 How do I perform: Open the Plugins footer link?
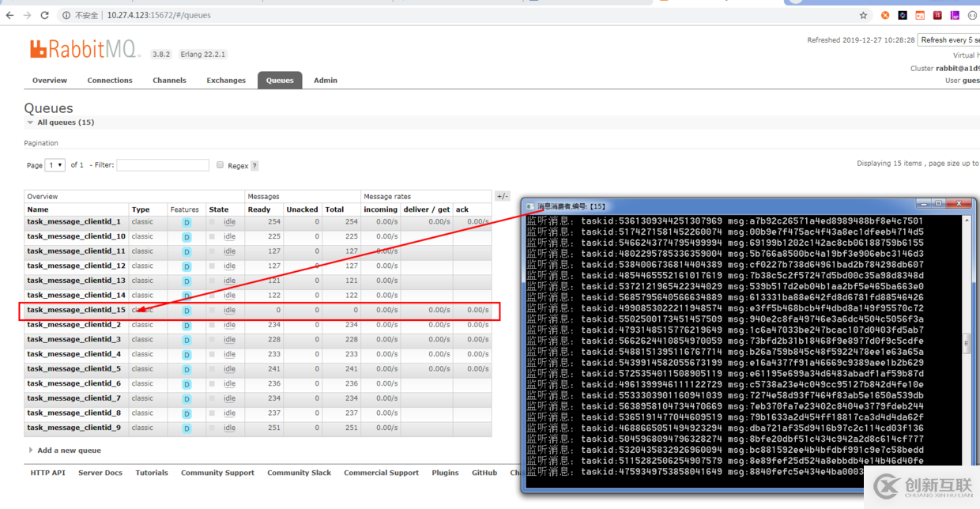click(446, 473)
